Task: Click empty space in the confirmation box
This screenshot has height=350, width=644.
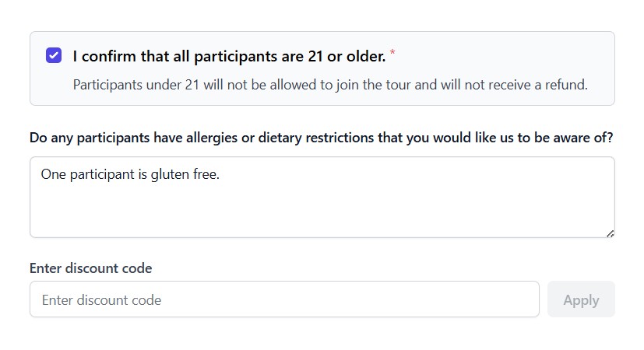Action: click(x=506, y=56)
